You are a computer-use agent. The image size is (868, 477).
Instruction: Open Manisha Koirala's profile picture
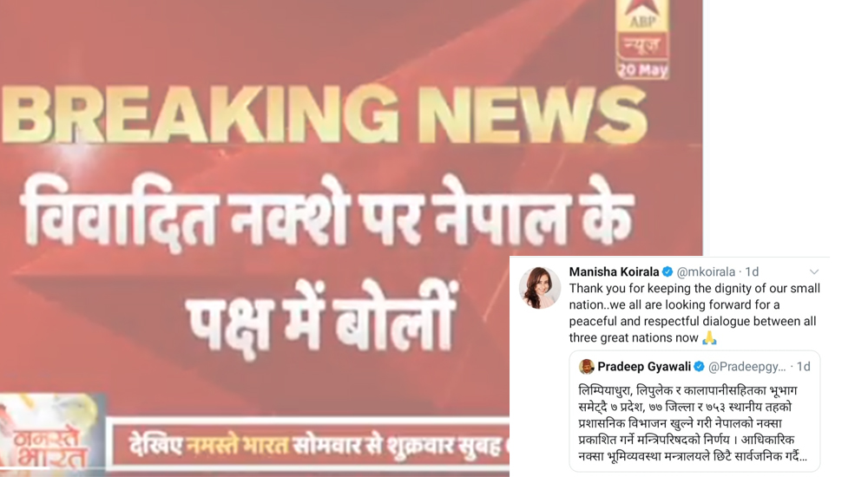540,288
